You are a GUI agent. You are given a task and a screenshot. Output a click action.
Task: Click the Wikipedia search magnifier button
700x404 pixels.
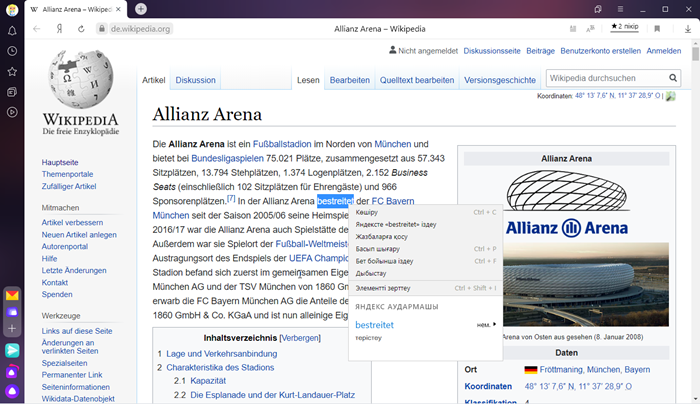673,78
